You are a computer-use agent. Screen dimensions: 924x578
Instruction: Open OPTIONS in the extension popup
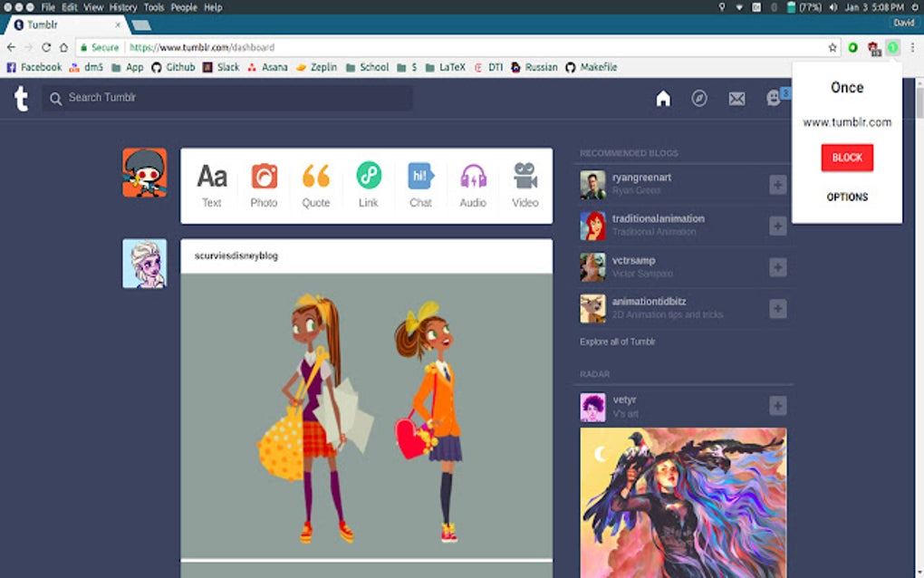coord(846,197)
